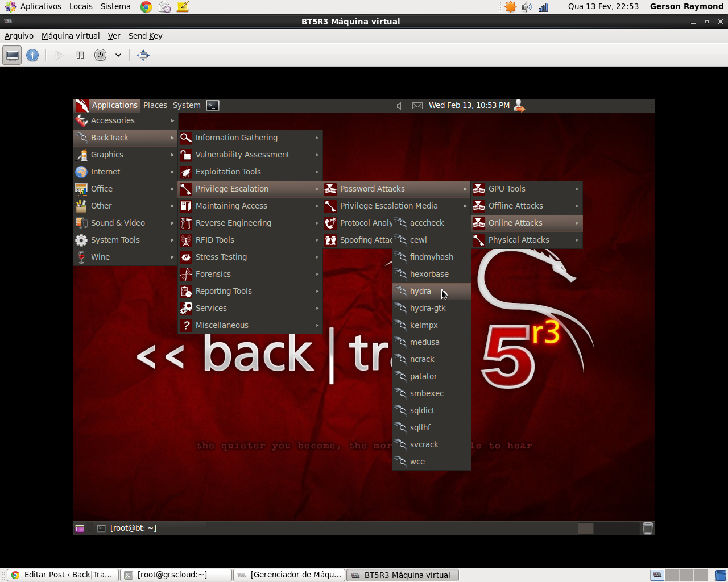
Task: Open the notes icon in top panel
Action: point(183,7)
